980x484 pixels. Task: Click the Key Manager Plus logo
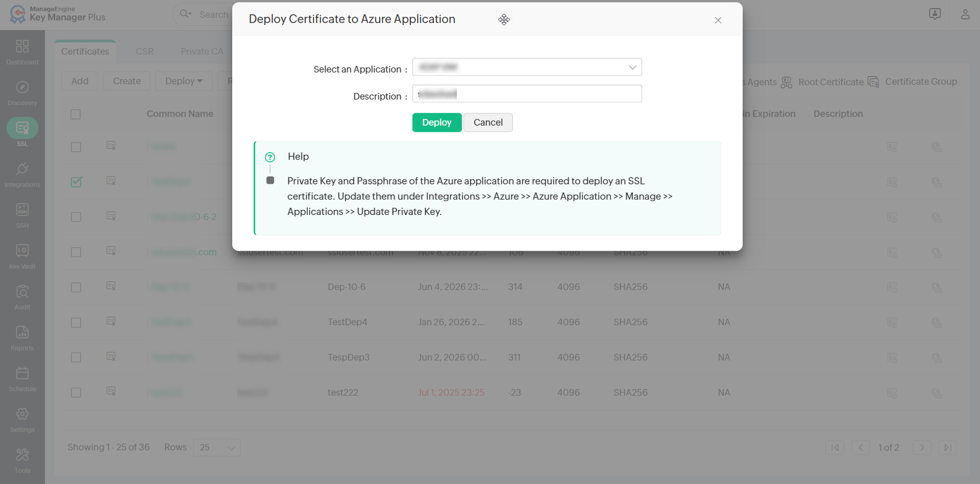coord(57,14)
